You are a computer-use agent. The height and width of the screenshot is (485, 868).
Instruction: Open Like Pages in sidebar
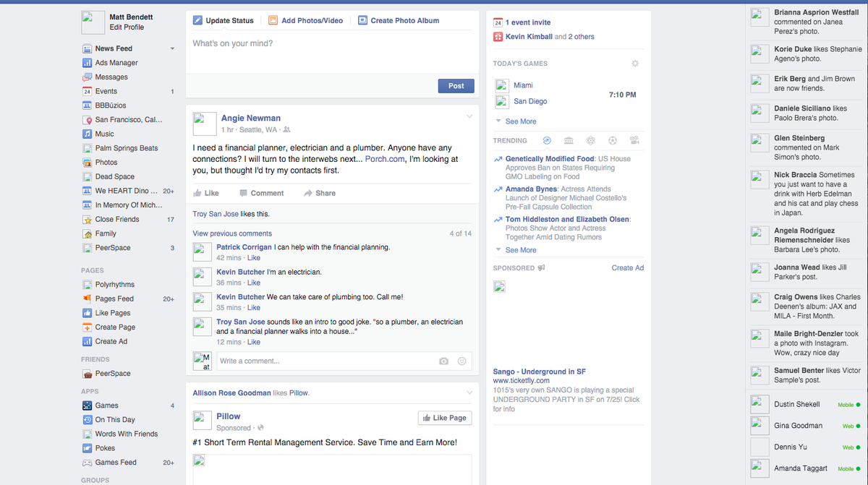(113, 313)
